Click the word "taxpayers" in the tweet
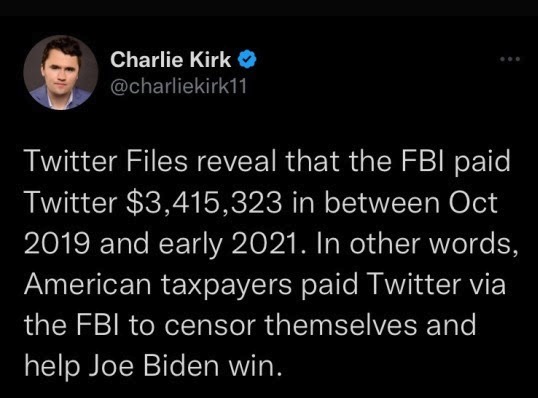The height and width of the screenshot is (398, 538). coord(226,286)
